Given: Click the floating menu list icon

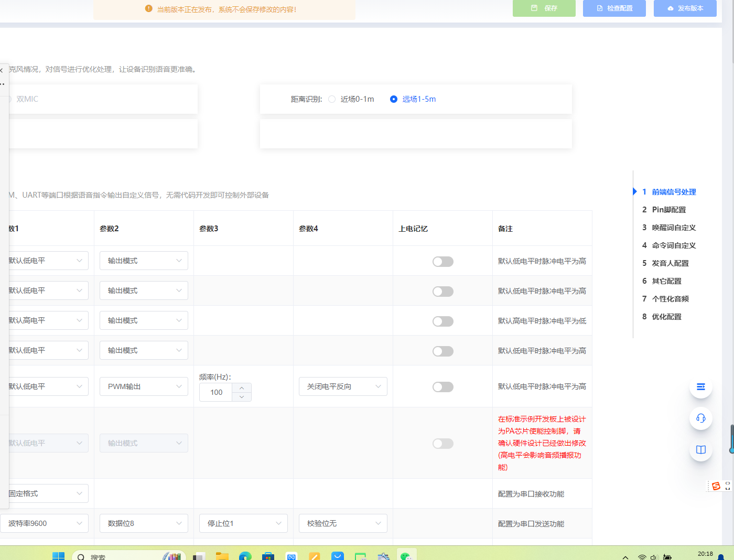Looking at the screenshot, I should pos(700,387).
